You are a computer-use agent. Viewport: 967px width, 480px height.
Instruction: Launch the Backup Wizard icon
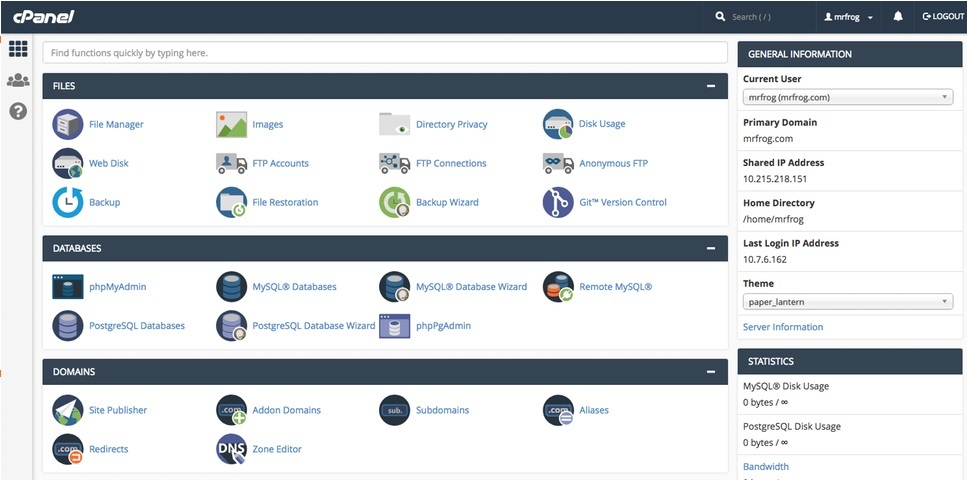[395, 202]
